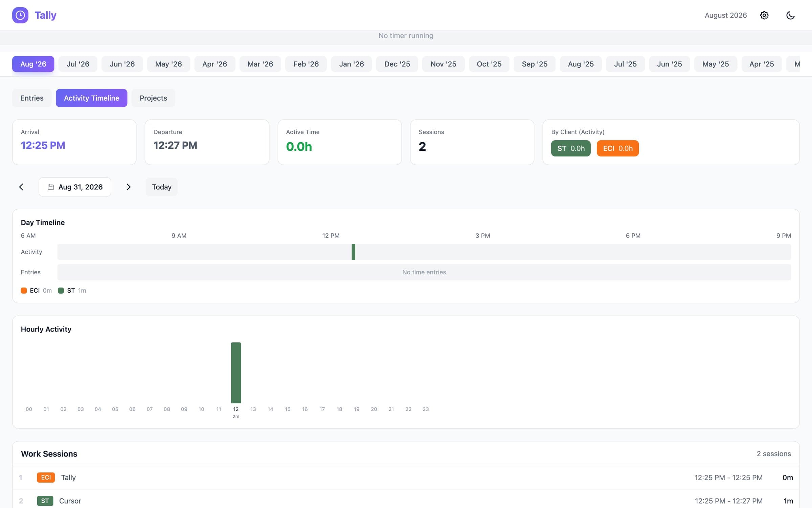812x508 pixels.
Task: Click the ST 0.0h client badge
Action: (x=571, y=148)
